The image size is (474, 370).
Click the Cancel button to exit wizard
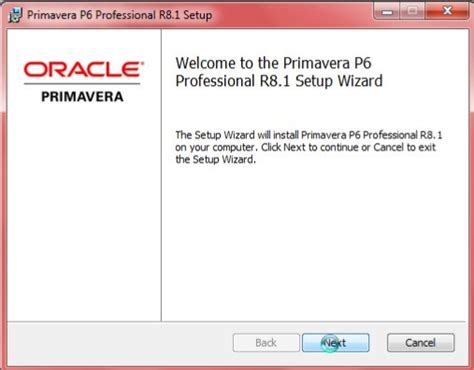click(420, 343)
